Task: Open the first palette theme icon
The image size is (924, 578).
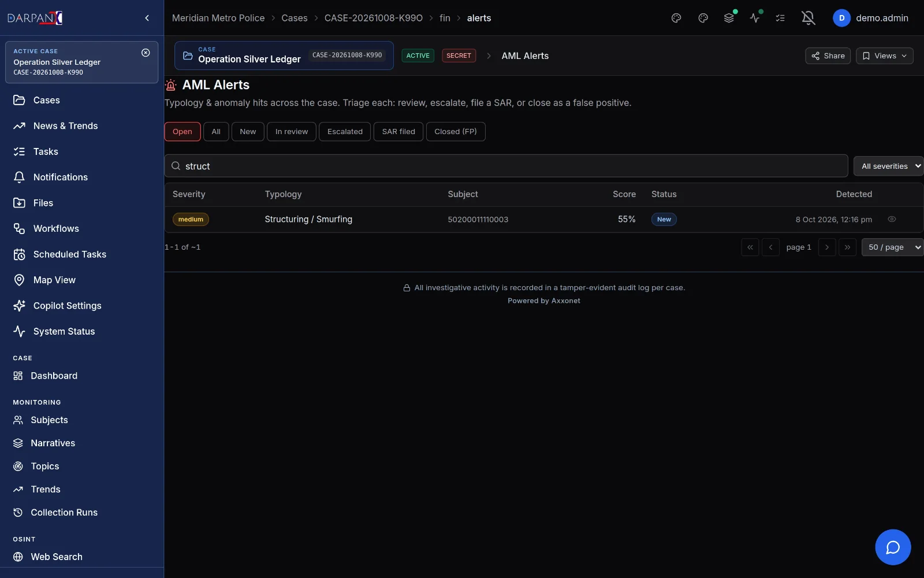Action: (676, 18)
